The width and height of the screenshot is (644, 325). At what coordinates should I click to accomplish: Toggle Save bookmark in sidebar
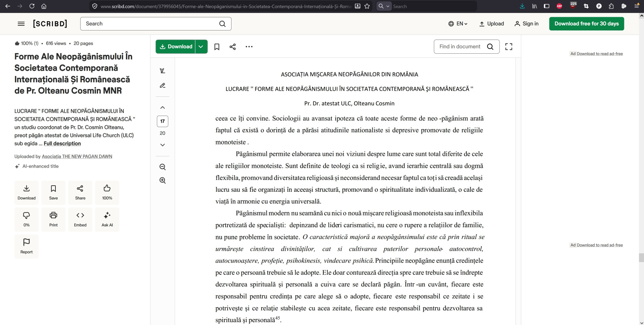(53, 192)
